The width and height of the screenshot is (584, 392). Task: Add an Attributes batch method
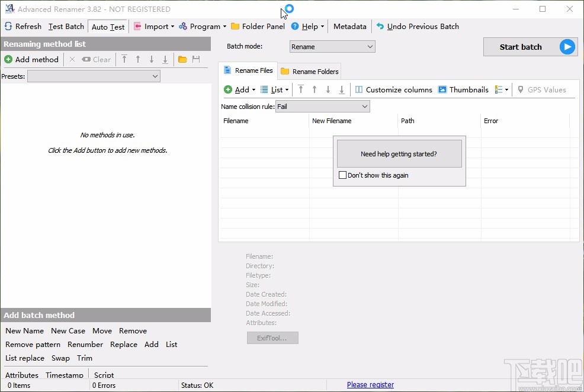coord(21,375)
